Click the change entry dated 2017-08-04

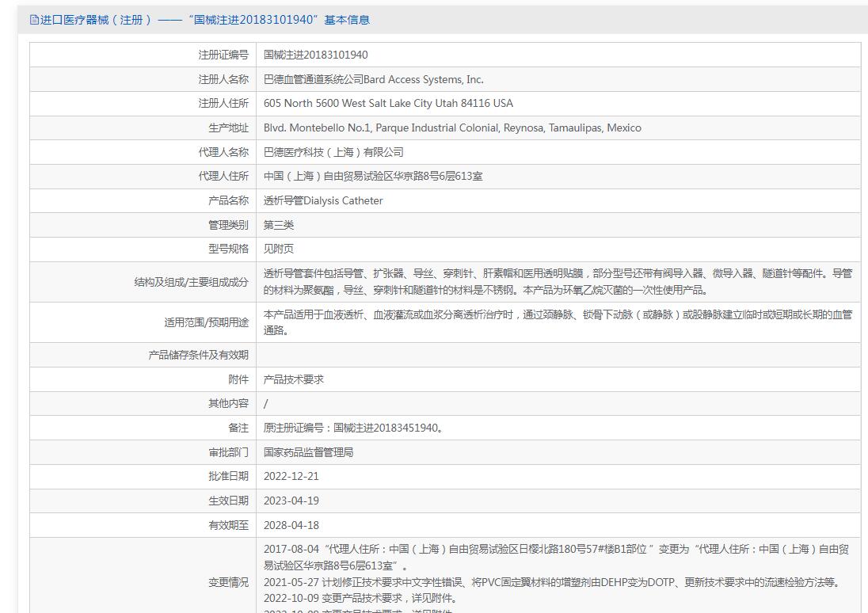click(x=556, y=557)
